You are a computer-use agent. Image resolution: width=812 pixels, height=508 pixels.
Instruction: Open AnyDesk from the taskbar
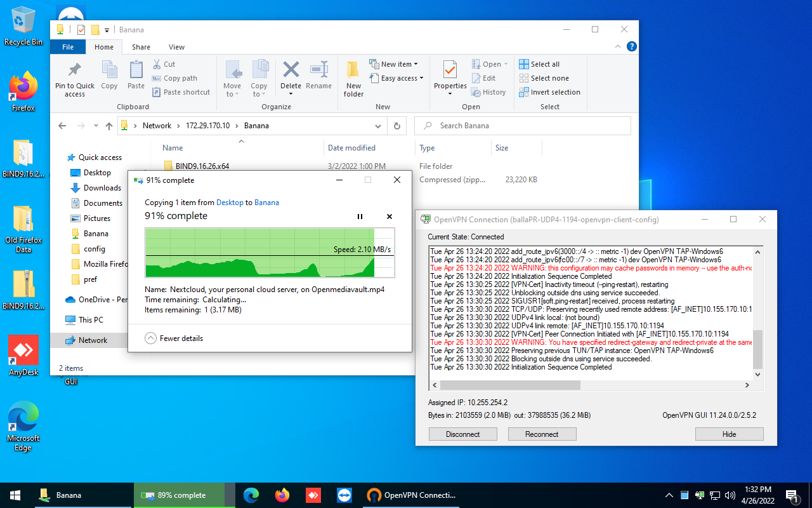pos(313,495)
